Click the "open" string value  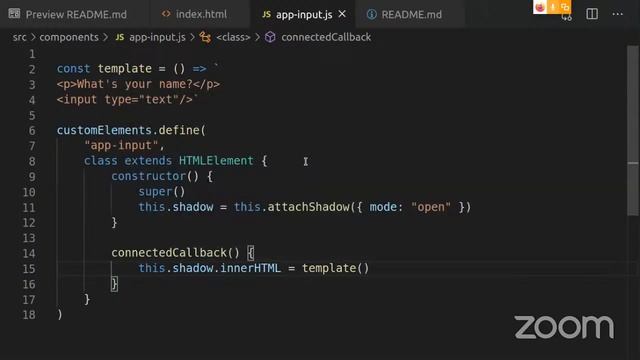coord(431,207)
